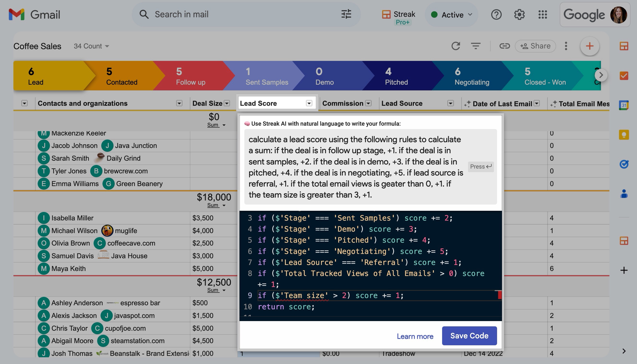Screen dimensions: 637x364
Task: Open the Gmail logo home link
Action: click(34, 14)
